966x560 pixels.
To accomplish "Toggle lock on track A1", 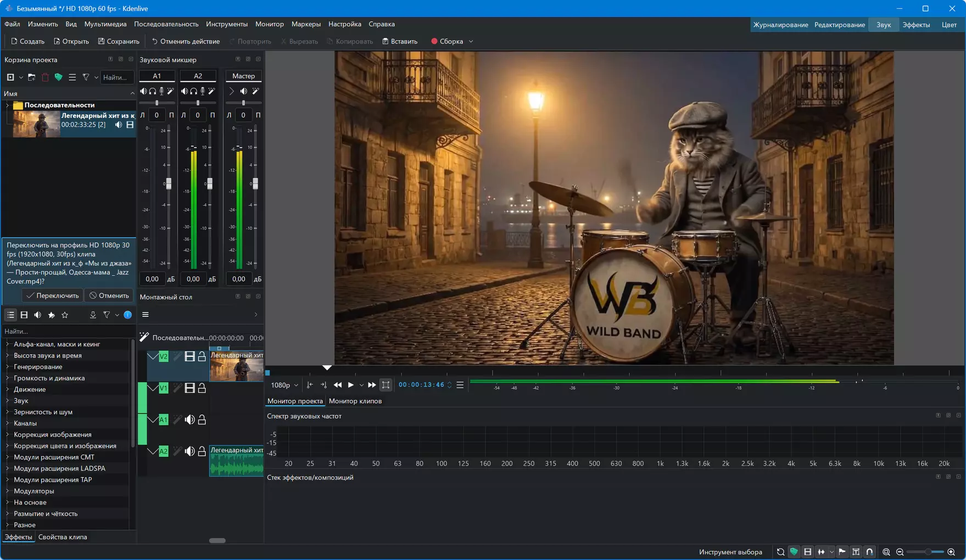I will [202, 420].
